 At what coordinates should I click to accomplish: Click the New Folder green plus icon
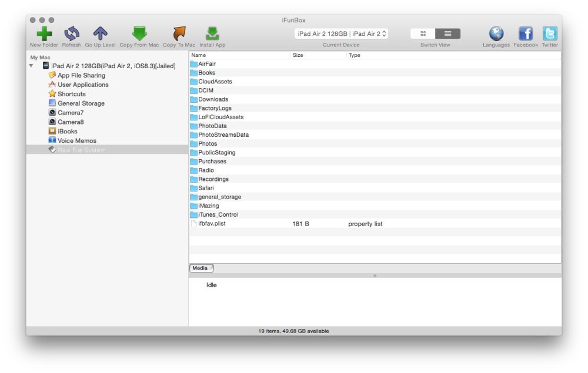[x=44, y=33]
